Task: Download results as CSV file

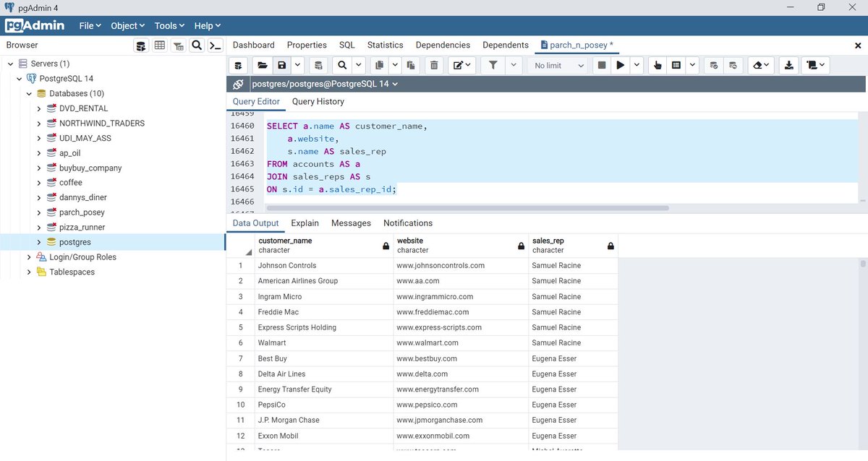Action: tap(789, 65)
